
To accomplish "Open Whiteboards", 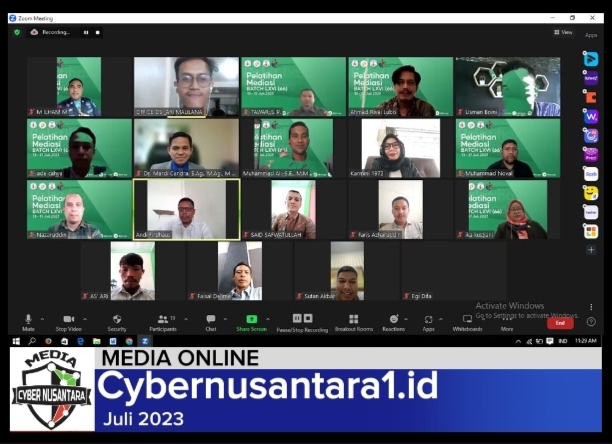I will 467,322.
